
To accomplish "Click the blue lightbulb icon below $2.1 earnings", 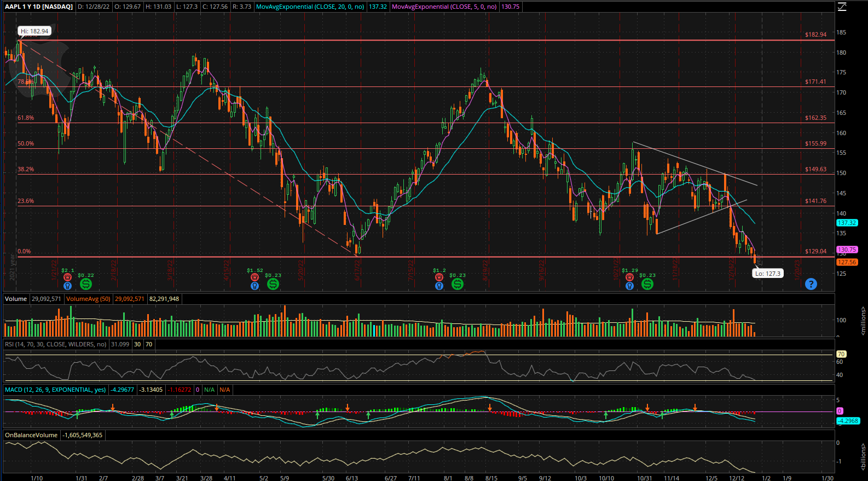I will click(67, 285).
